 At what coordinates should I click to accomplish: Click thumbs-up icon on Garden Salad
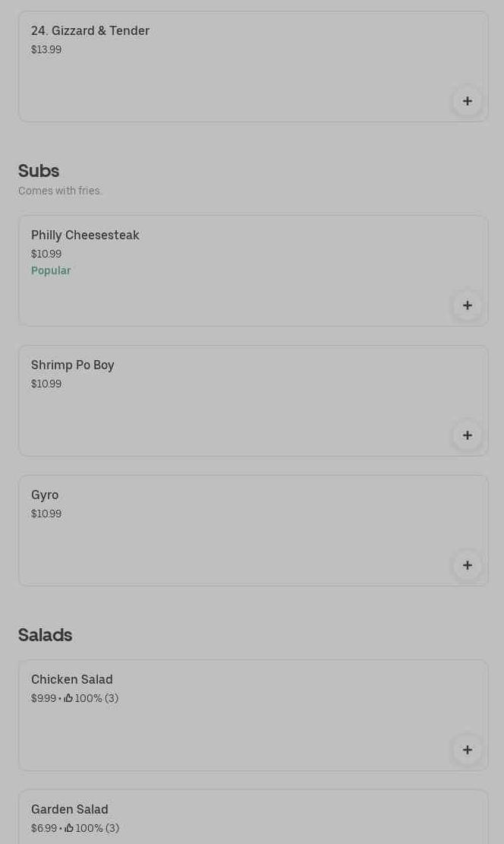[x=69, y=828]
